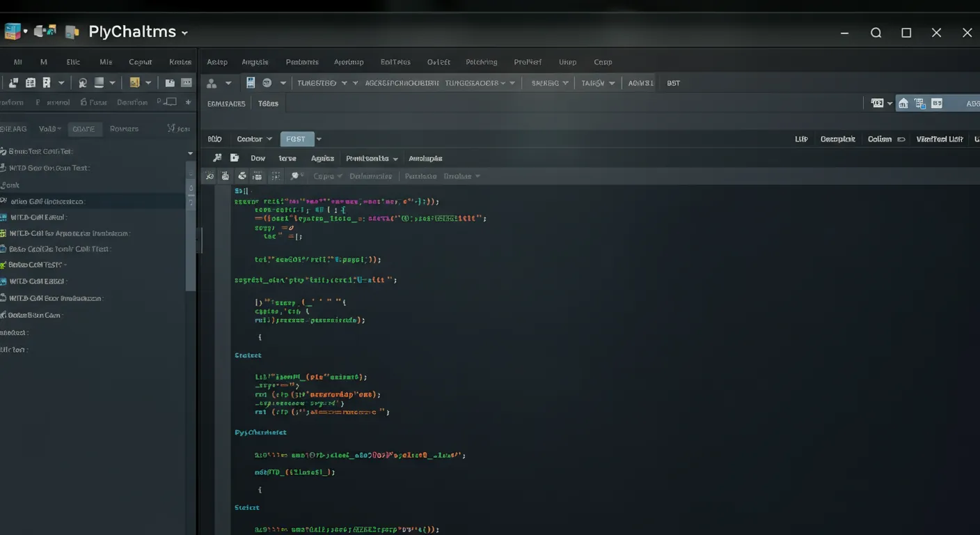This screenshot has width=980, height=535.
Task: Select the commit icon left of the Dov label
Action: point(235,157)
